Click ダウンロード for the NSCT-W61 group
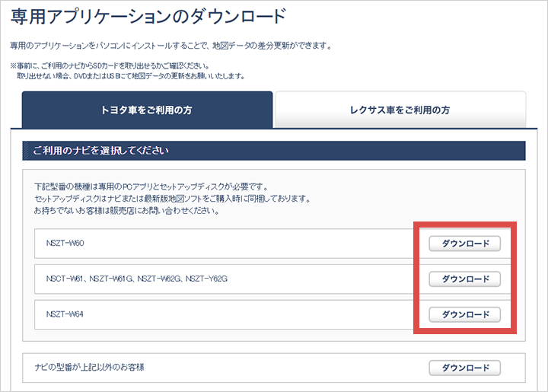 tap(464, 279)
